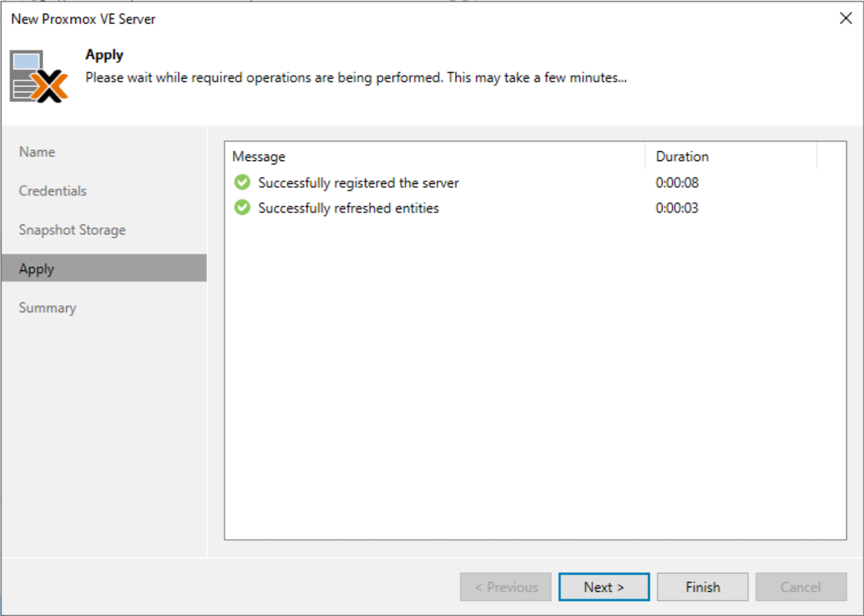Screen dimensions: 864x616
Task: Click the disabled Previous button
Action: point(505,587)
